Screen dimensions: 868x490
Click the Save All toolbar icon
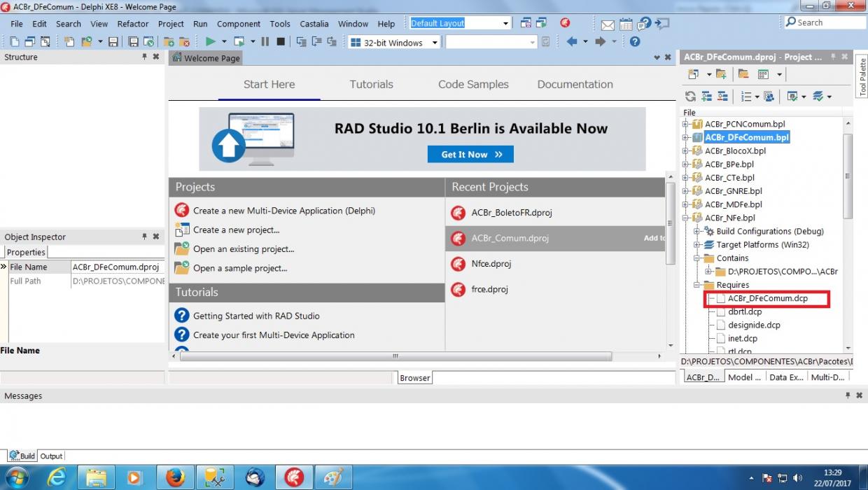133,42
